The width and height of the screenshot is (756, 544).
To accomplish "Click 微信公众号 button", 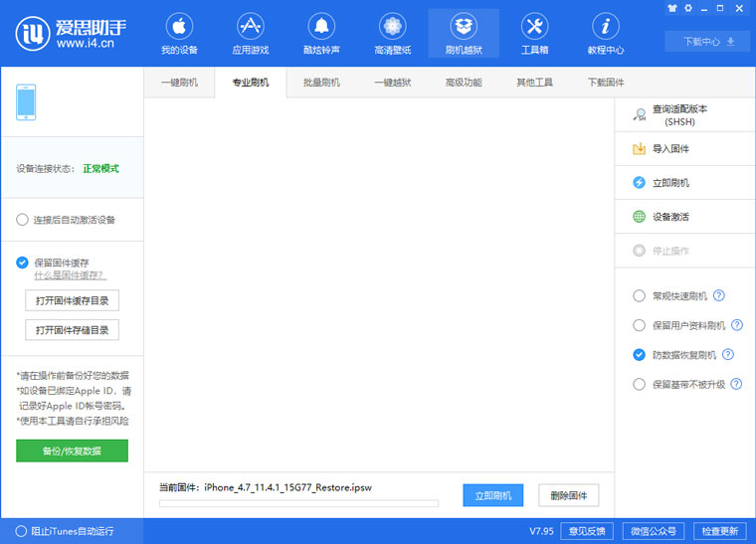I will click(x=654, y=531).
